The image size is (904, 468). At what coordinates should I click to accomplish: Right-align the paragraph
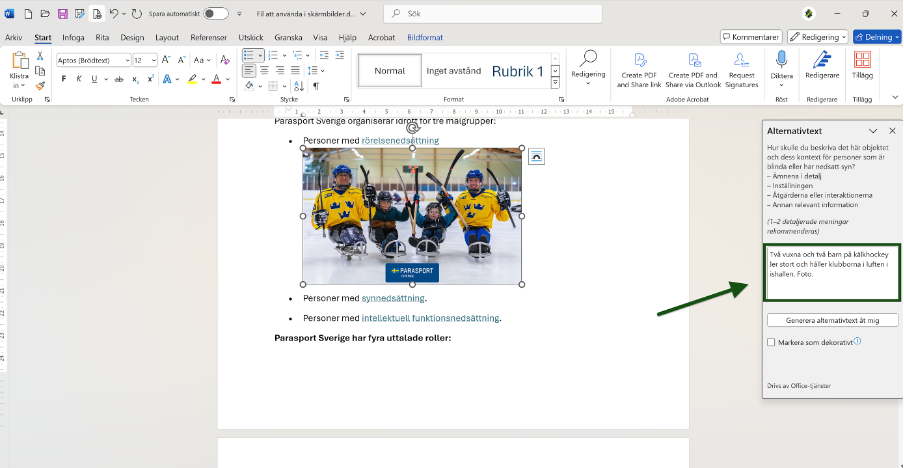[280, 70]
